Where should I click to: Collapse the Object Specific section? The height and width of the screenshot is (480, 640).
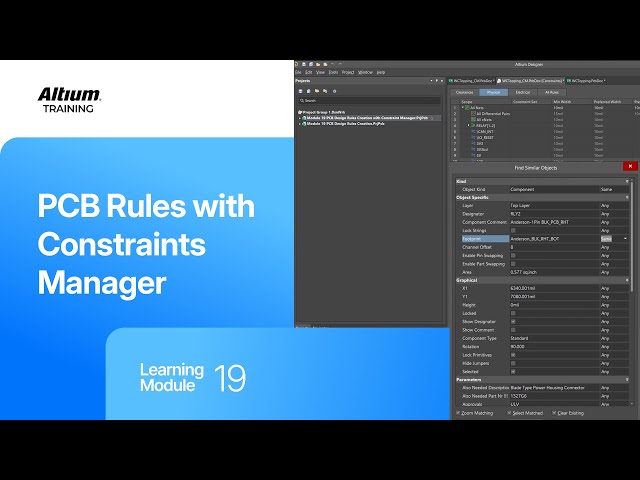click(627, 198)
